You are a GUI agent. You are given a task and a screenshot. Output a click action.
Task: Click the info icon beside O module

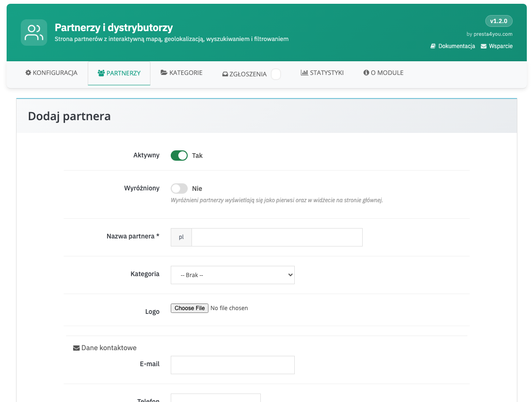tap(366, 73)
